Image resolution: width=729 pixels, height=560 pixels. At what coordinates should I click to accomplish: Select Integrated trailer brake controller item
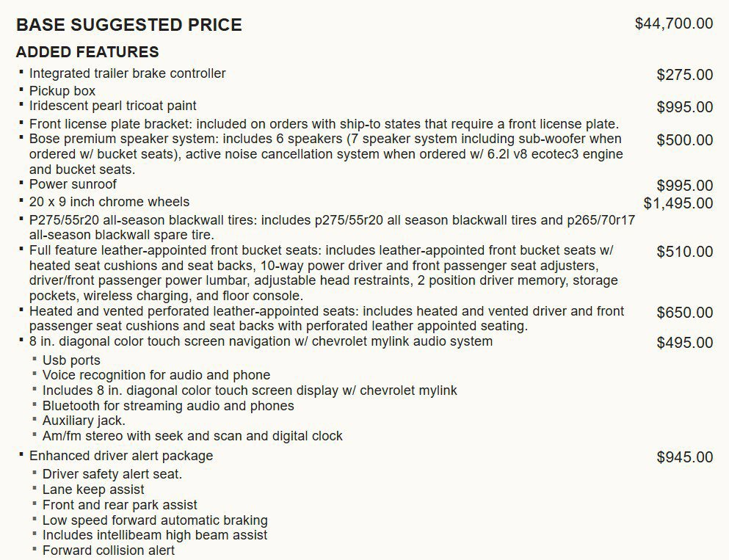tap(127, 73)
